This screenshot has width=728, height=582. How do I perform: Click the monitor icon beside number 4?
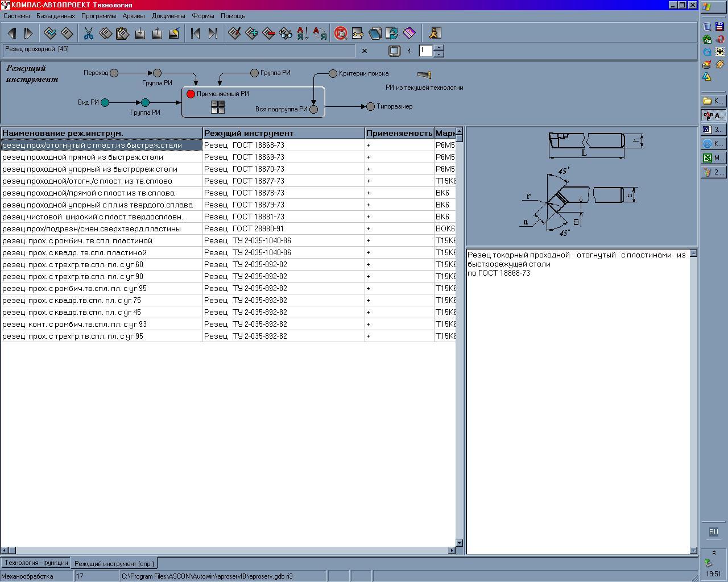point(394,51)
